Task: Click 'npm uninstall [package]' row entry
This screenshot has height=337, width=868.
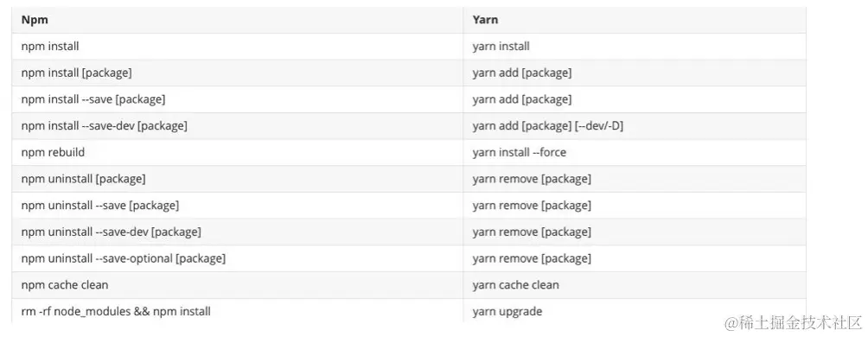Action: click(237, 179)
